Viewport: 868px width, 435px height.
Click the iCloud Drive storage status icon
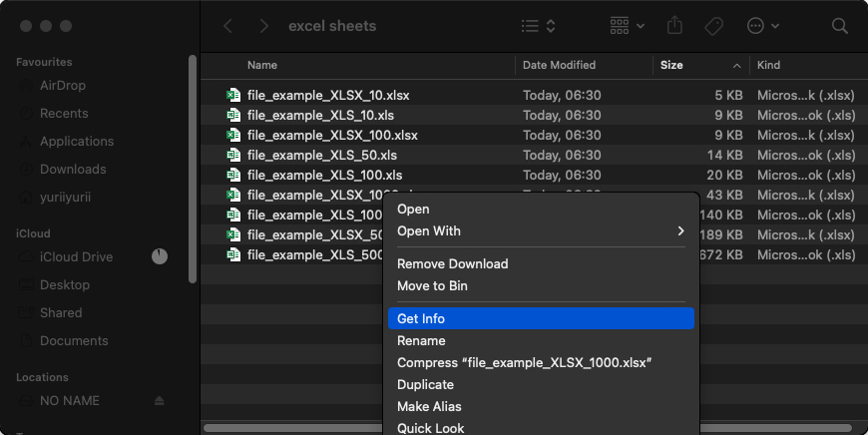pos(160,256)
